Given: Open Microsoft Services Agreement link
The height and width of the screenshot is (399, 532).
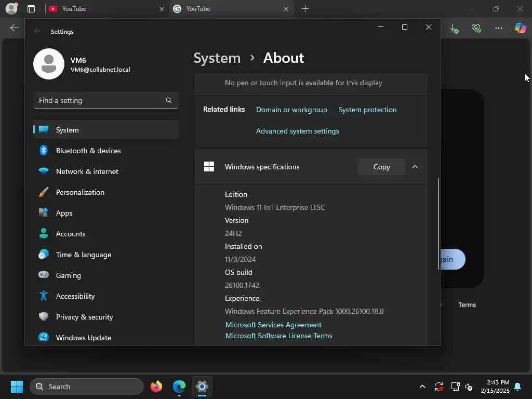Looking at the screenshot, I should 273,325.
